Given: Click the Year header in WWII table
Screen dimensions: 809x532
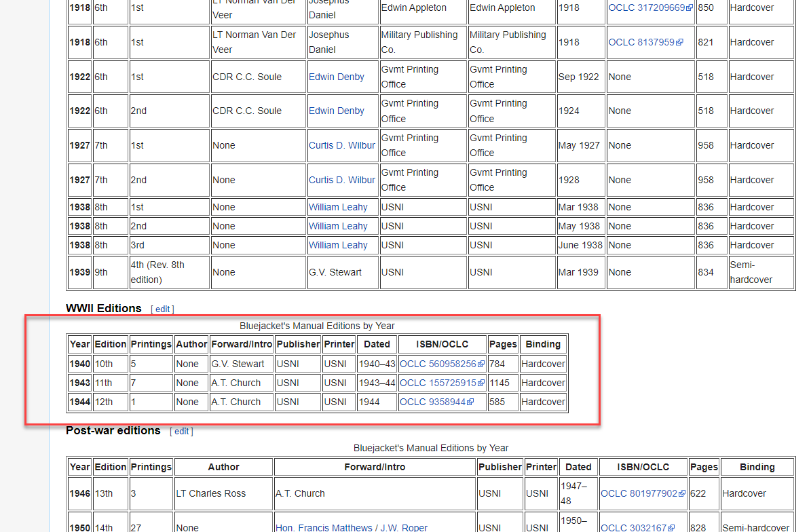Looking at the screenshot, I should (80, 344).
